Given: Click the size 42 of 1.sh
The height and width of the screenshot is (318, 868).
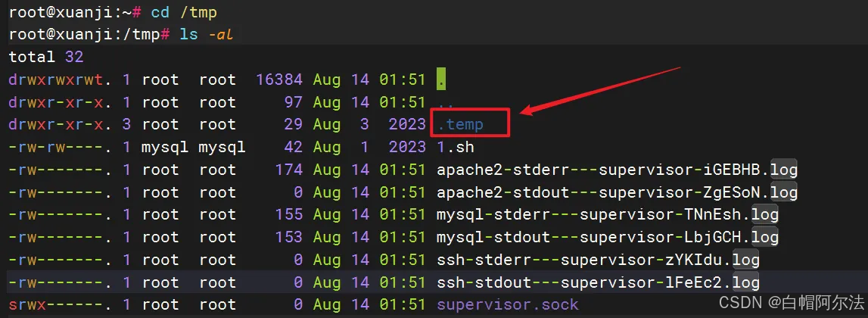Looking at the screenshot, I should [x=294, y=148].
